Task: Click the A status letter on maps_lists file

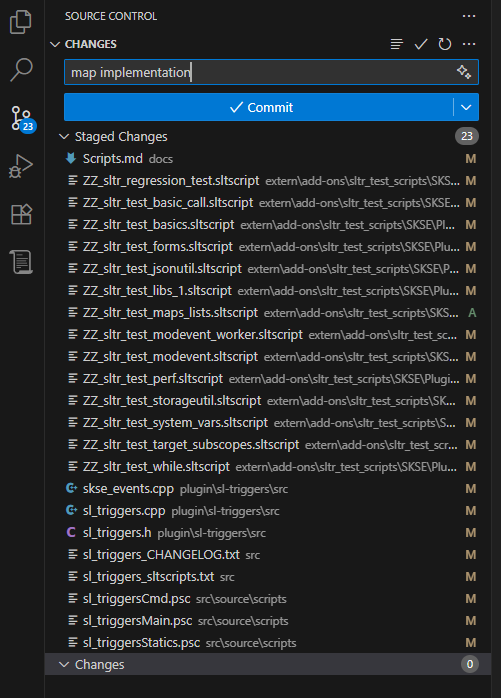Action: pos(472,313)
